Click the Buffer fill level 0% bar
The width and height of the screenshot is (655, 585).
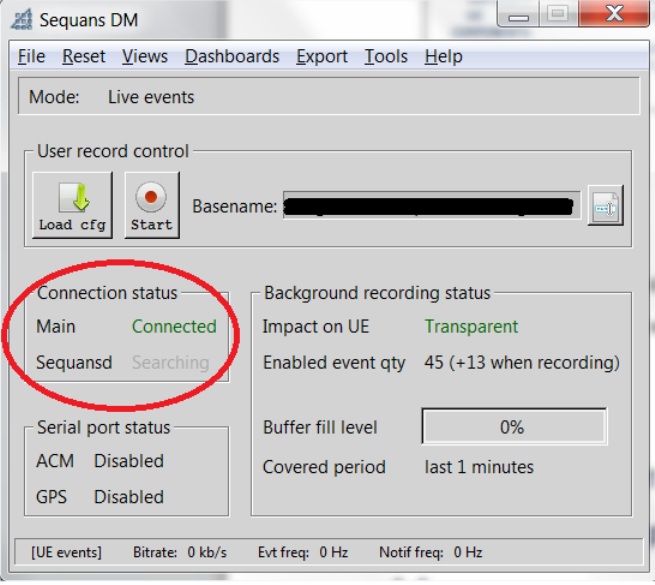[x=514, y=427]
